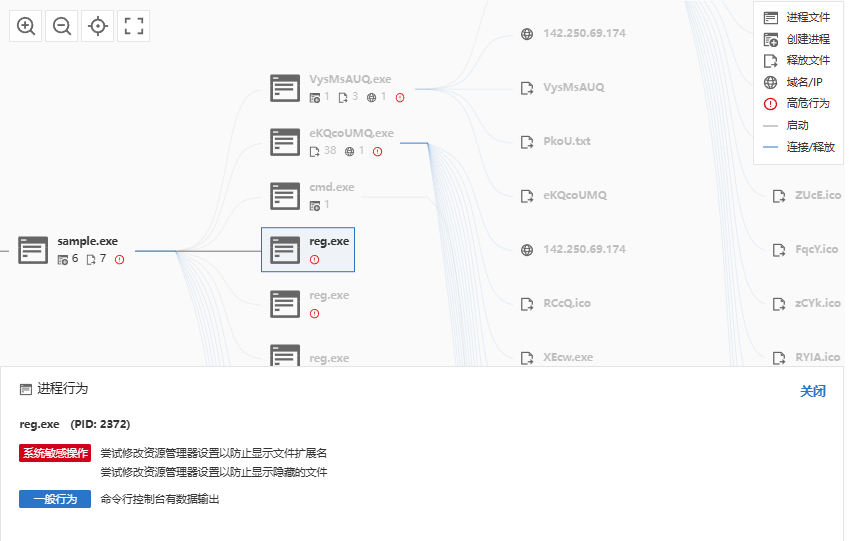Click alert icon under second reg.exe

tap(314, 313)
